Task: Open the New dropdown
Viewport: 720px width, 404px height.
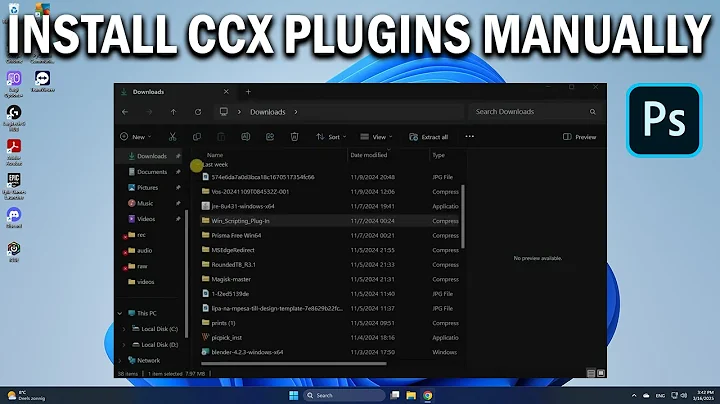Action: click(135, 137)
